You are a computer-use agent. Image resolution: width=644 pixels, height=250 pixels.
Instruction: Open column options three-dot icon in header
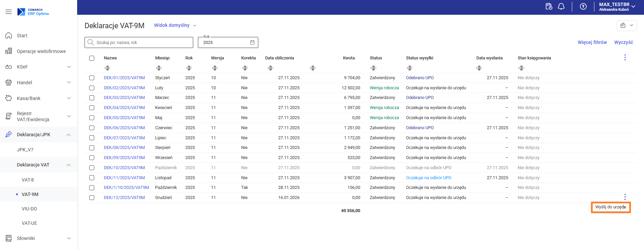625,58
